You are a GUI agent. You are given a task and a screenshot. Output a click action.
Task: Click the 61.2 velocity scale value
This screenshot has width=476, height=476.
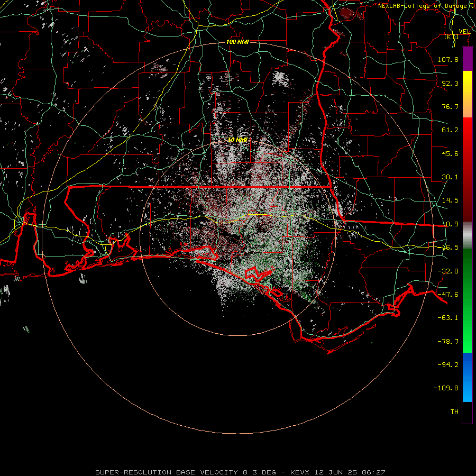(450, 130)
